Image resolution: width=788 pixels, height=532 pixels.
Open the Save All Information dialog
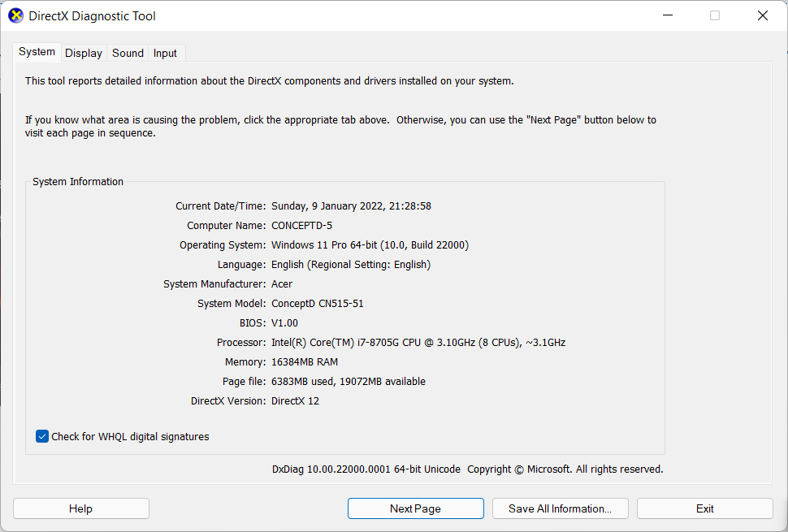560,508
